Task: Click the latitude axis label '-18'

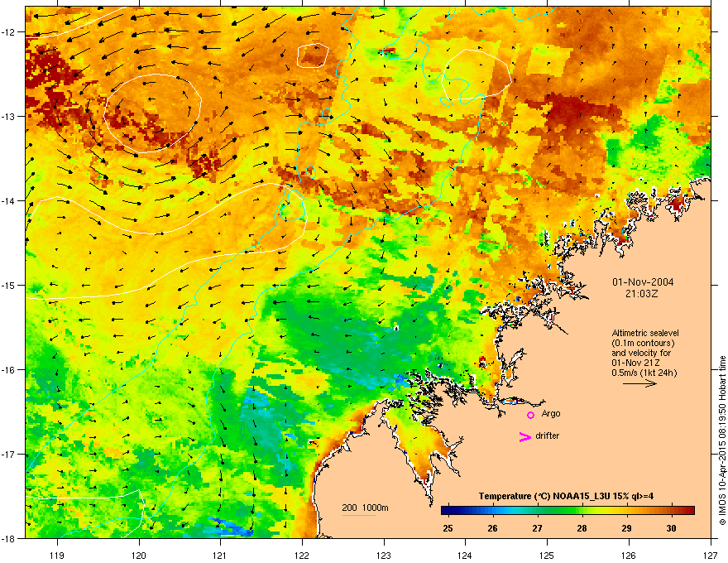Action: tap(8, 538)
